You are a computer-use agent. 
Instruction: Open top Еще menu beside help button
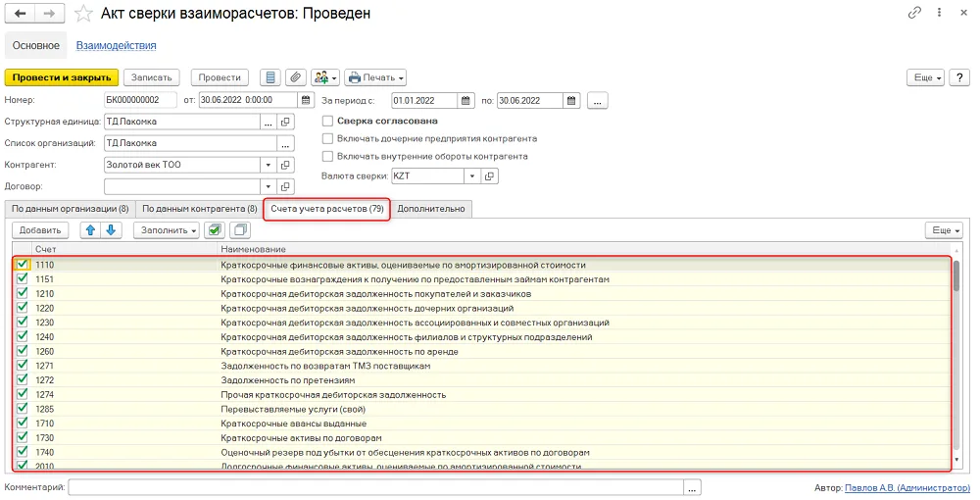[x=926, y=77]
